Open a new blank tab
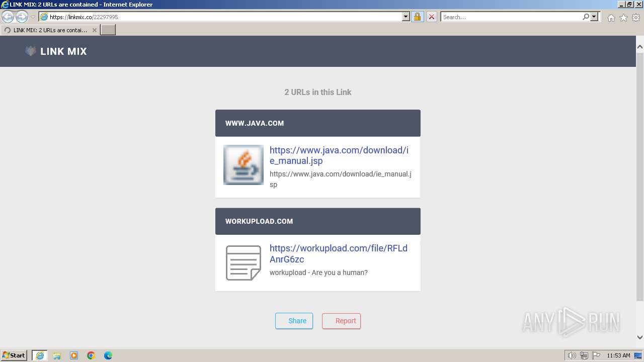Viewport: 644px width, 362px height. tap(108, 30)
